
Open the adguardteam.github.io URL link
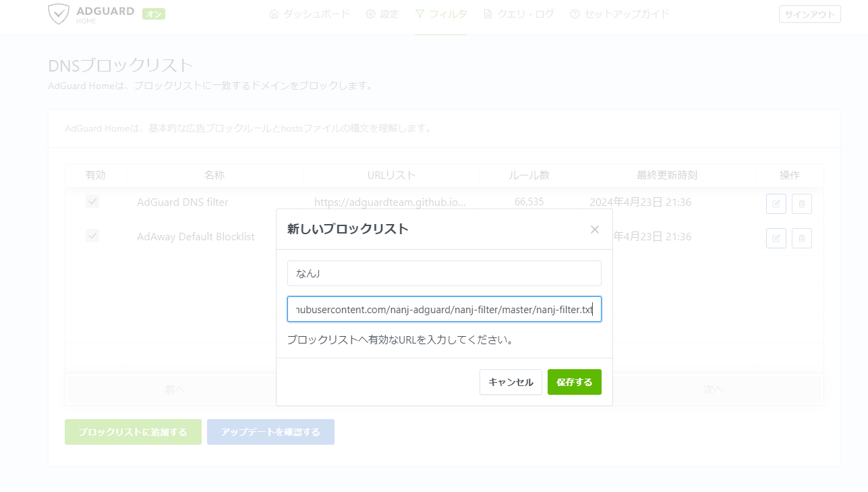click(x=390, y=202)
